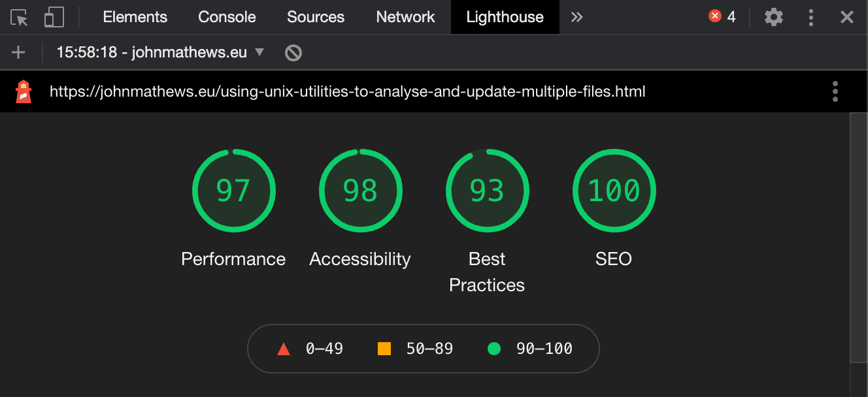Click the Accessibility score of 98
The width and height of the screenshot is (868, 397).
(360, 191)
